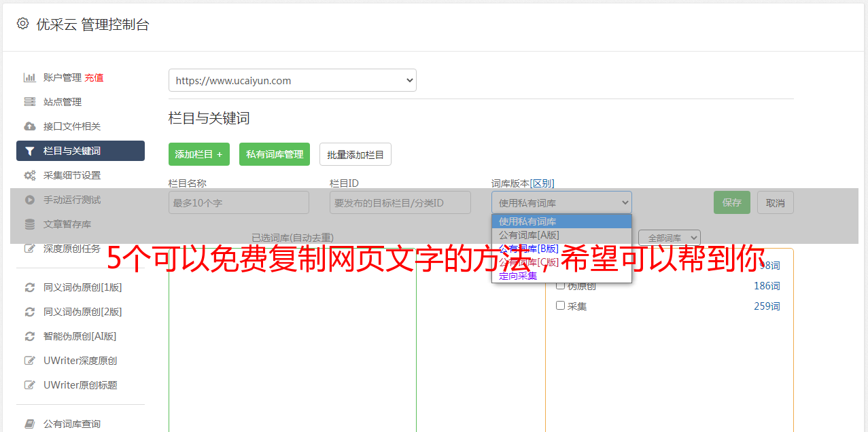Click the play icon for 手动运行测试
Viewport: 868px width, 432px height.
point(30,200)
